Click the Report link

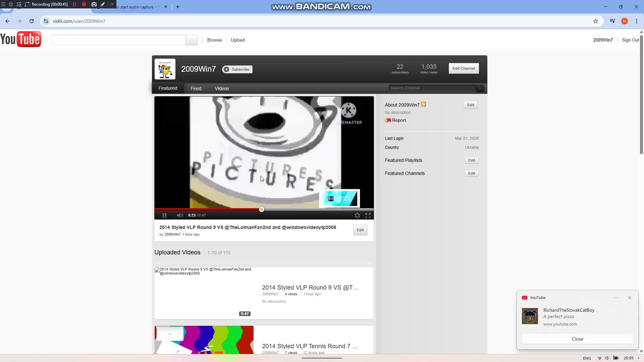click(398, 120)
